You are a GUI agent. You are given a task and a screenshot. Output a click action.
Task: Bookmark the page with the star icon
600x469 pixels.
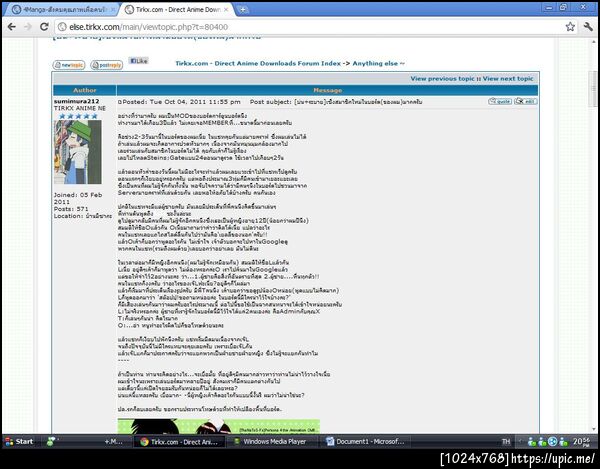570,27
